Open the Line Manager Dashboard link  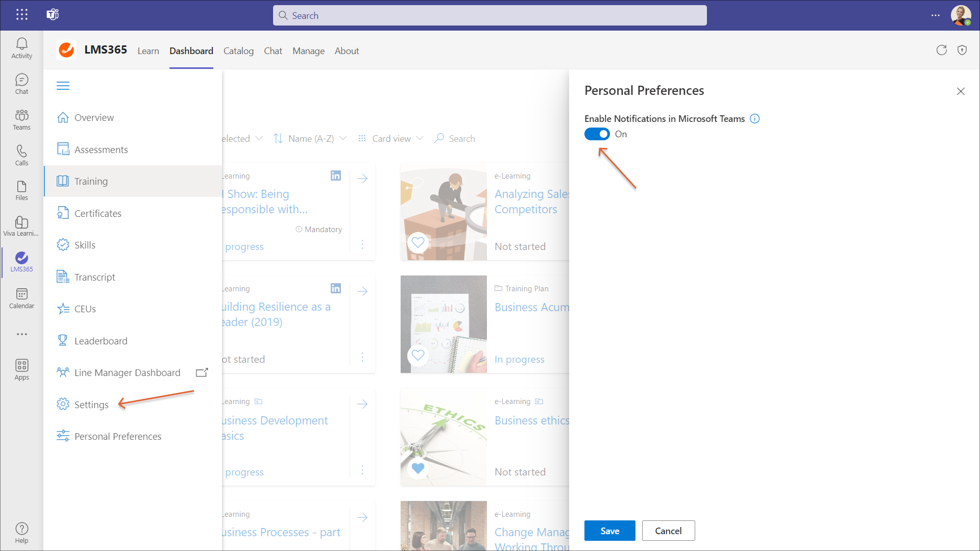(x=127, y=372)
